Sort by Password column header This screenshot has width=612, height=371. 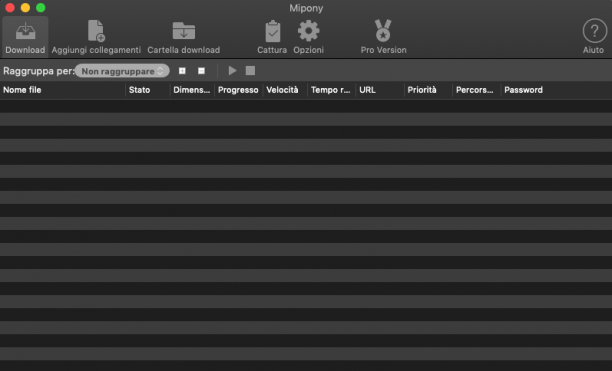click(x=556, y=90)
